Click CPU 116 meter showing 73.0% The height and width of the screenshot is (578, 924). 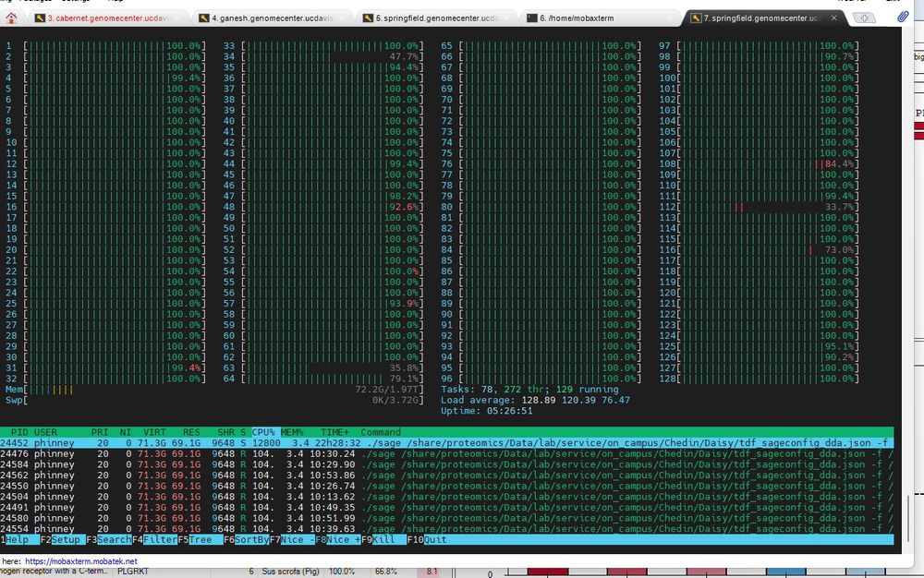[x=759, y=249]
